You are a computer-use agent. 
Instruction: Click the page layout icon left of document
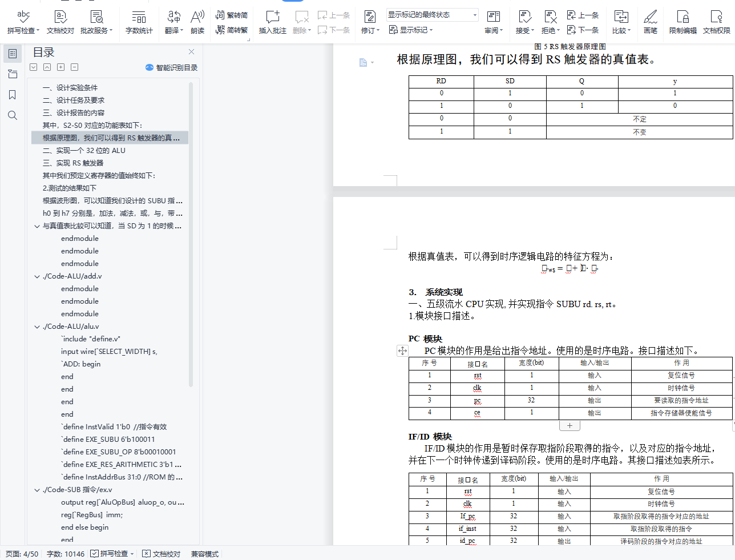pos(364,62)
